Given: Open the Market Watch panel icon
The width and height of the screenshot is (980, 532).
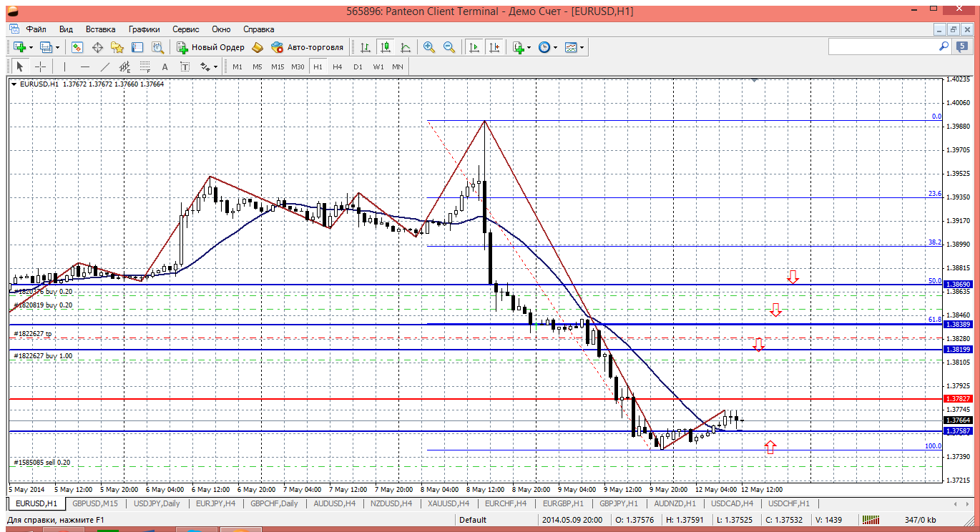Looking at the screenshot, I should [77, 47].
